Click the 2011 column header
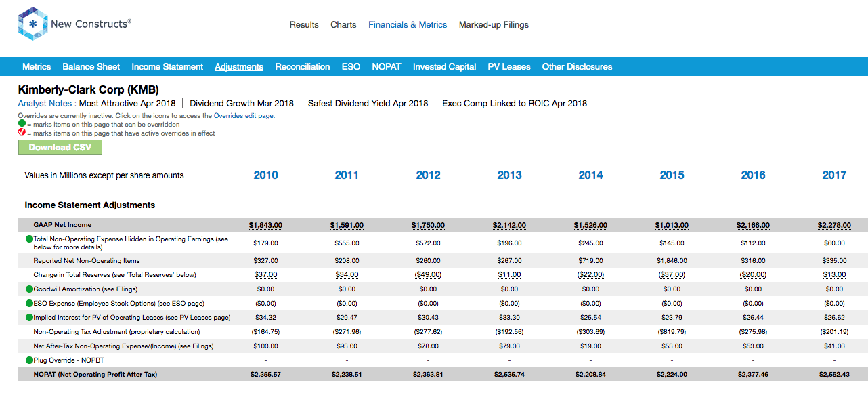 point(347,175)
